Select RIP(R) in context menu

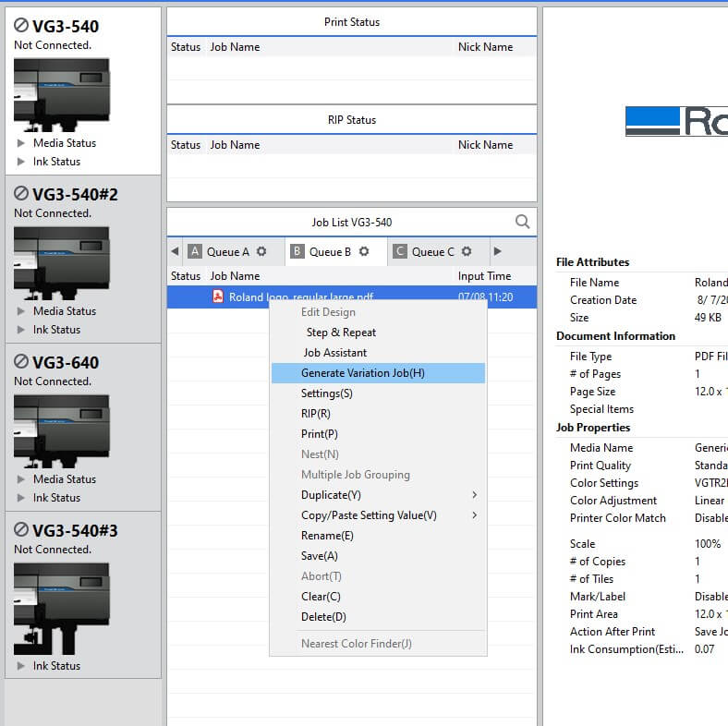316,414
